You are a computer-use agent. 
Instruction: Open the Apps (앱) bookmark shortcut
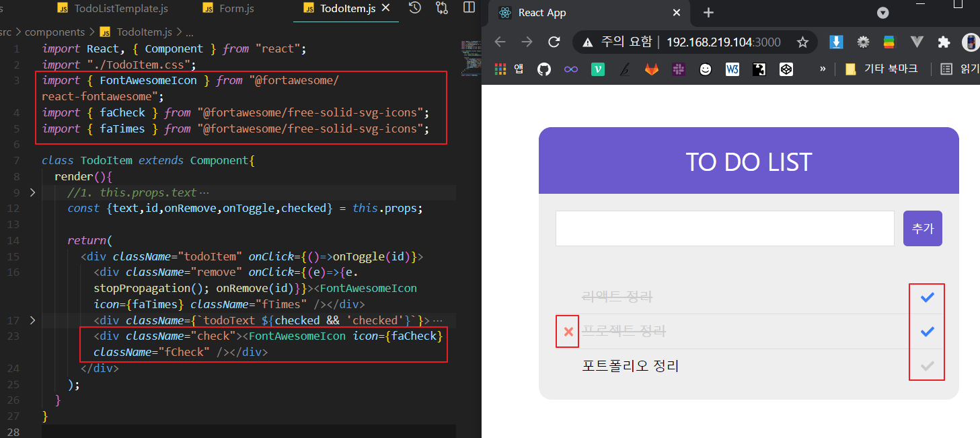[x=509, y=69]
